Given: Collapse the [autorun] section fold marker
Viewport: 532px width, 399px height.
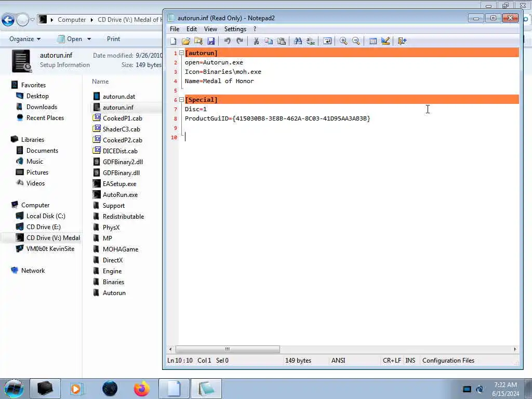Looking at the screenshot, I should pyautogui.click(x=181, y=53).
